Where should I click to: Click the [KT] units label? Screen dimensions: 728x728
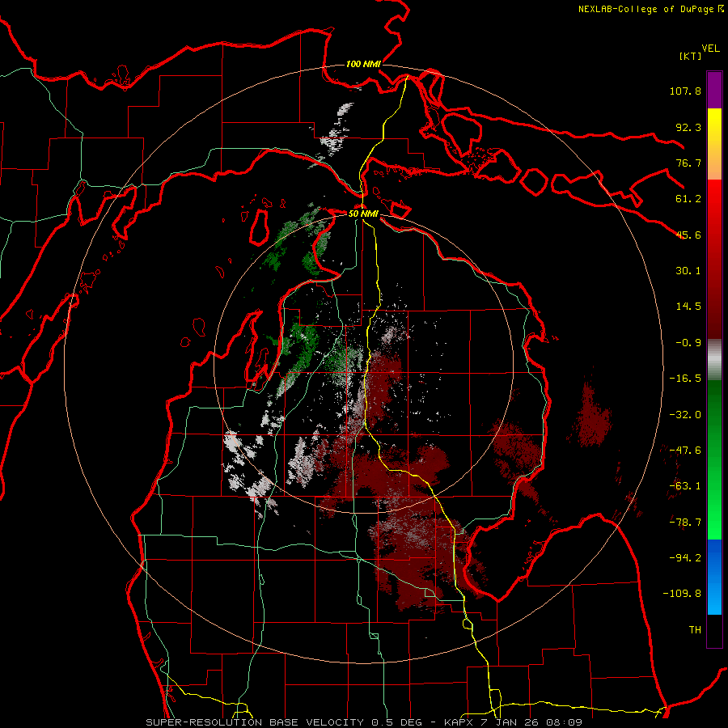[690, 56]
